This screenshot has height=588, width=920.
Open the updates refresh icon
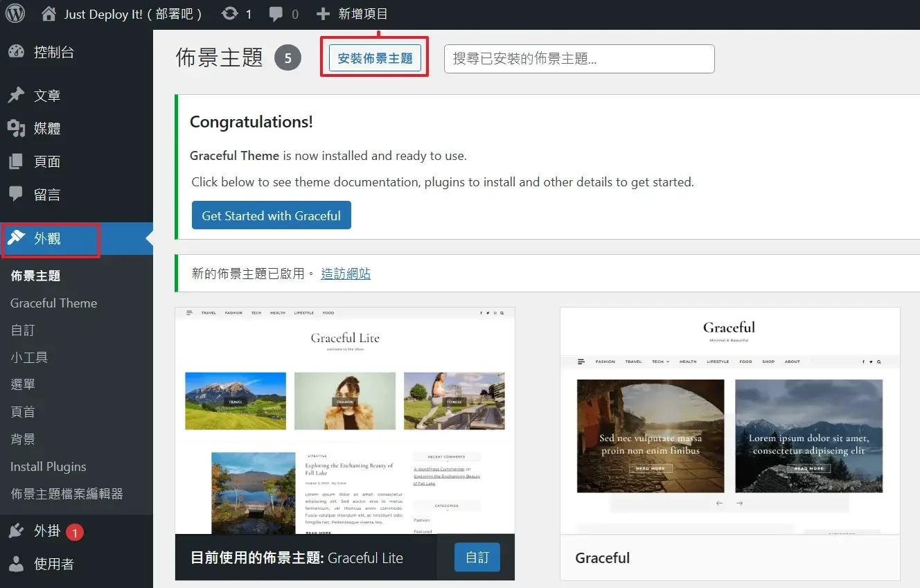click(x=230, y=14)
